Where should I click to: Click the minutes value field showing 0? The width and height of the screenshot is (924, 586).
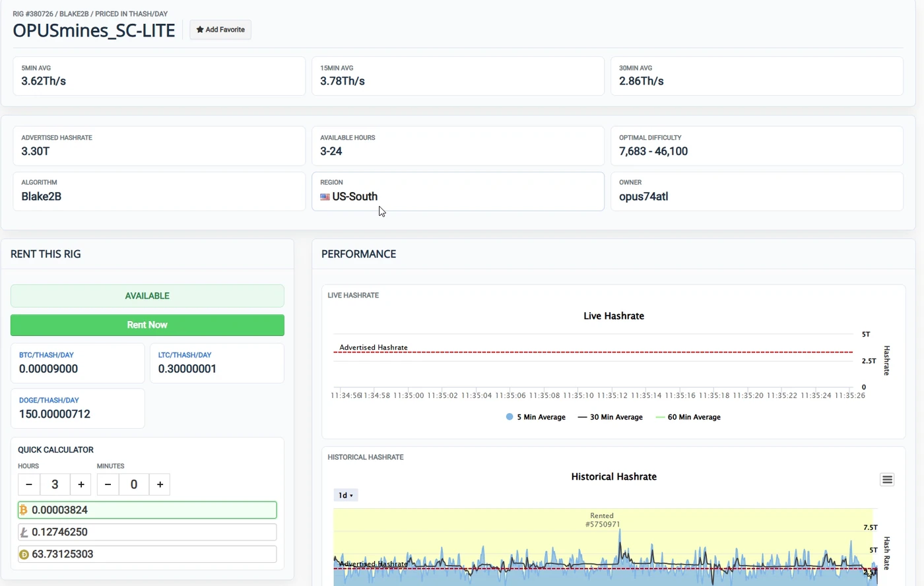click(x=134, y=484)
